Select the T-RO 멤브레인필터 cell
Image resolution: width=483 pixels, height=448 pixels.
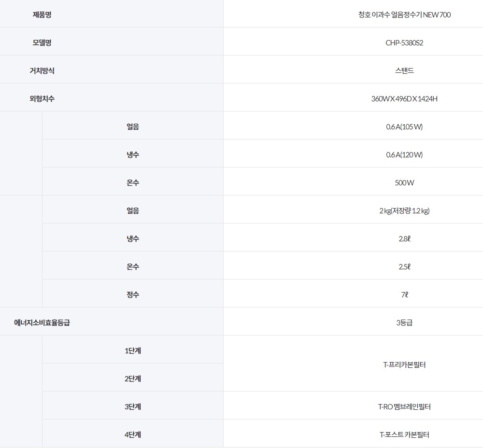(x=404, y=406)
